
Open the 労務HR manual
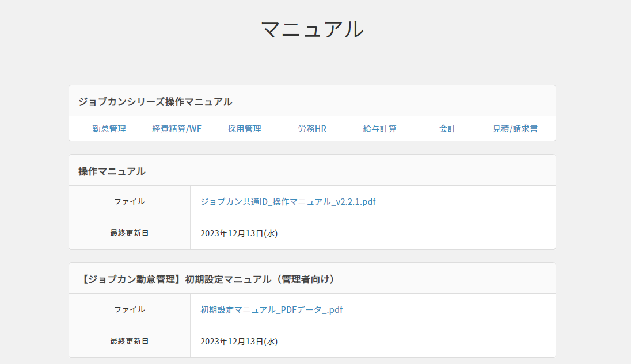(x=312, y=129)
